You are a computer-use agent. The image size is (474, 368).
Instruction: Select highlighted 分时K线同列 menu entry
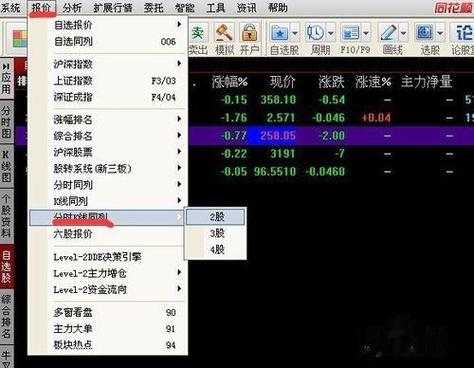[x=107, y=218]
